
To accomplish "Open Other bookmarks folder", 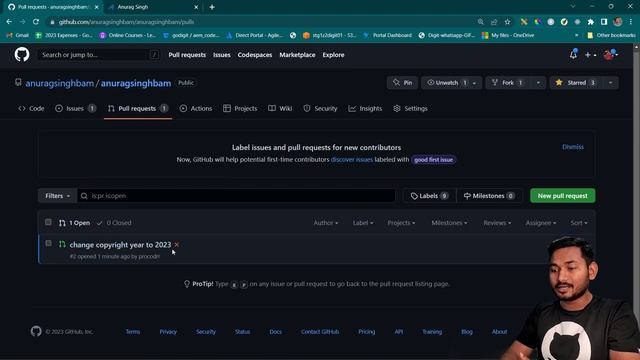I will [611, 35].
